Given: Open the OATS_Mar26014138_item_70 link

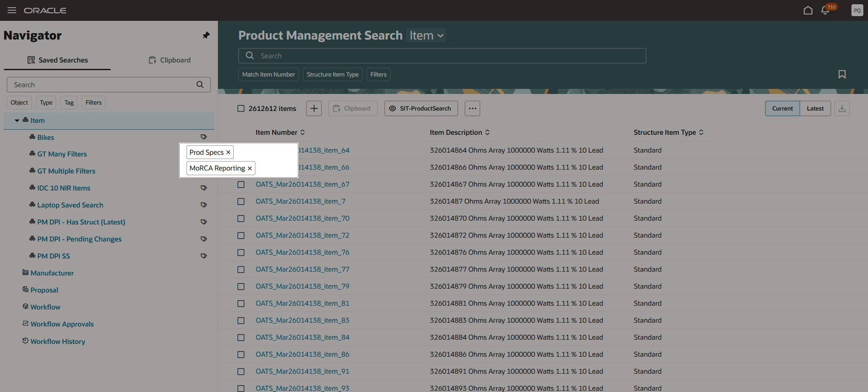Looking at the screenshot, I should 302,218.
